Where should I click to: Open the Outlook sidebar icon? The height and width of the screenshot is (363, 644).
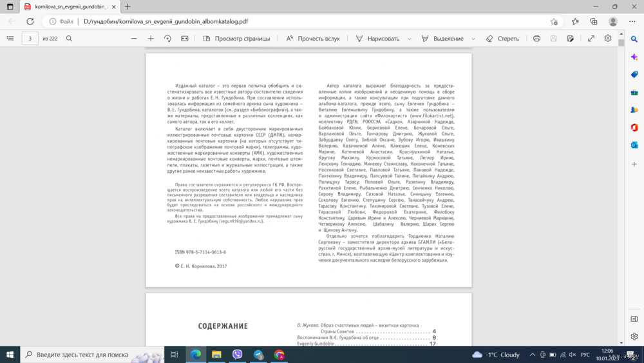coord(634,145)
